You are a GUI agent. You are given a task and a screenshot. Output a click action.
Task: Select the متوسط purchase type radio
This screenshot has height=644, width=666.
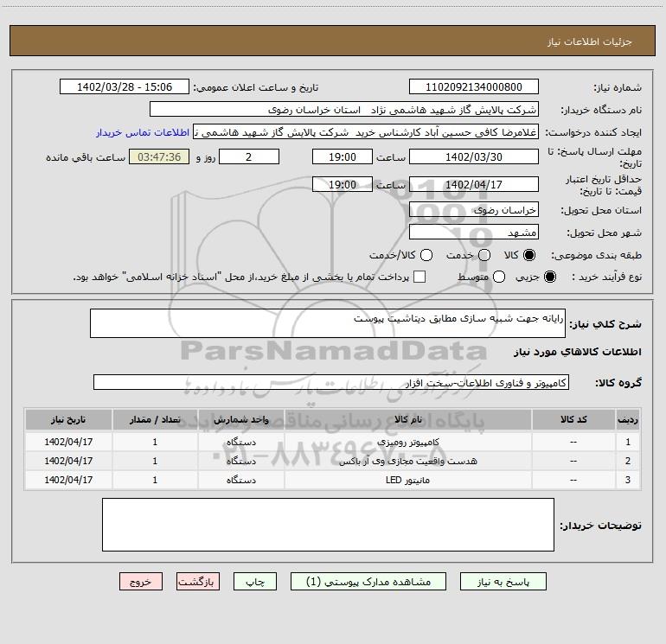click(499, 277)
